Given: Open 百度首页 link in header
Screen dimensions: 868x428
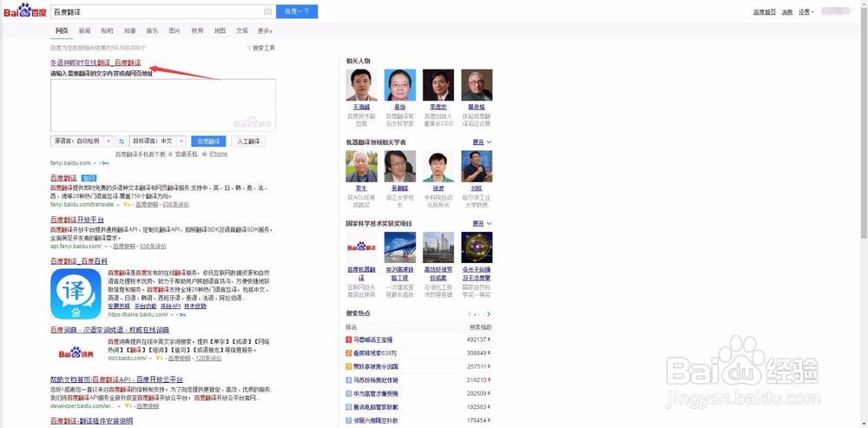Looking at the screenshot, I should 765,11.
